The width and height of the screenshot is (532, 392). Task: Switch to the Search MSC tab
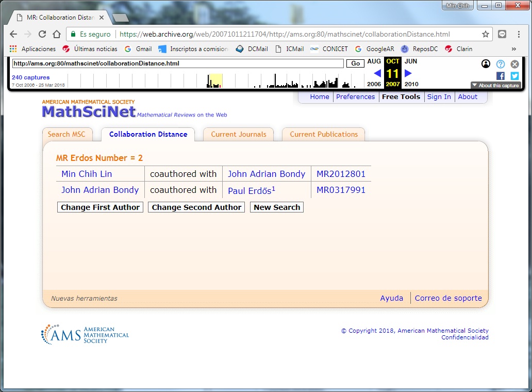[66, 134]
